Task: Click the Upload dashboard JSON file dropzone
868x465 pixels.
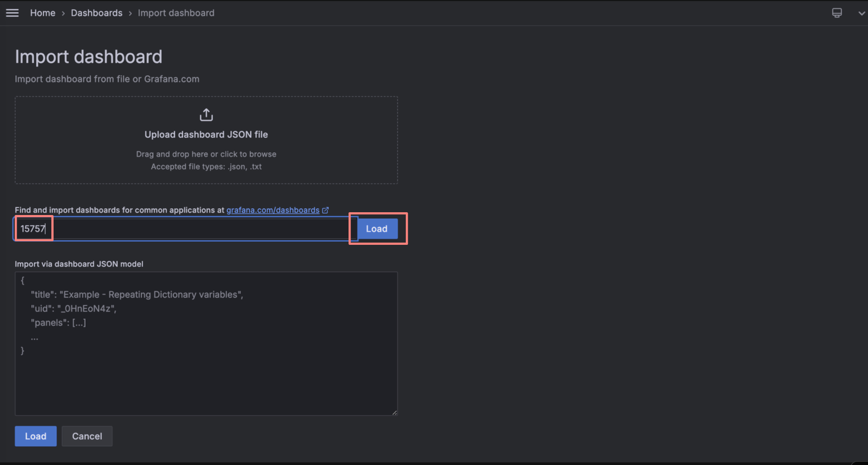Action: [x=206, y=135]
